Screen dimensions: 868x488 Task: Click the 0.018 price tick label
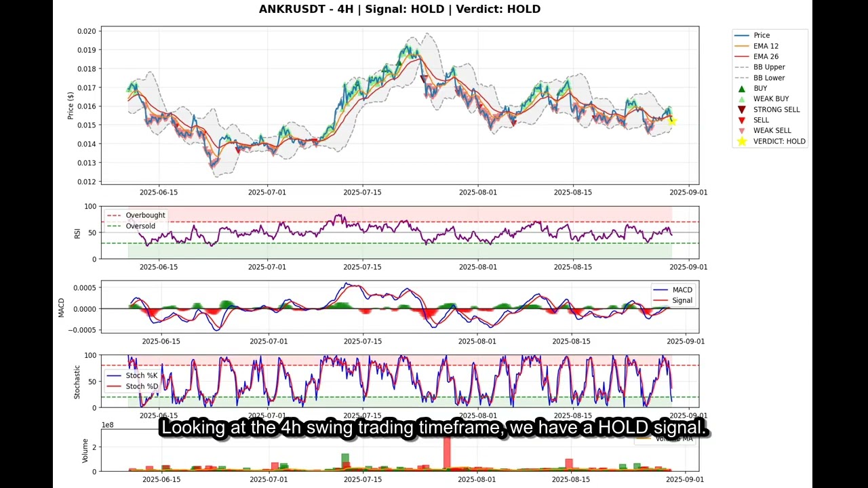click(86, 69)
